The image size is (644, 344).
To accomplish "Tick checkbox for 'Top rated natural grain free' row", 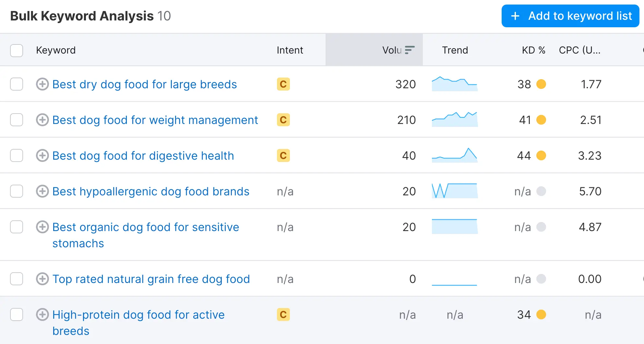I will click(x=17, y=279).
